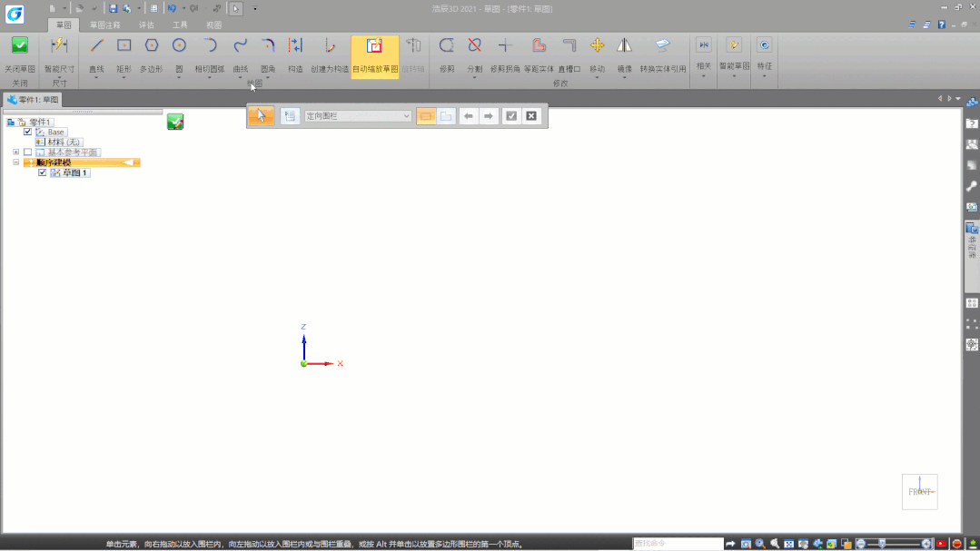
Task: Collapse the 顺序建模 tree node
Action: 16,162
